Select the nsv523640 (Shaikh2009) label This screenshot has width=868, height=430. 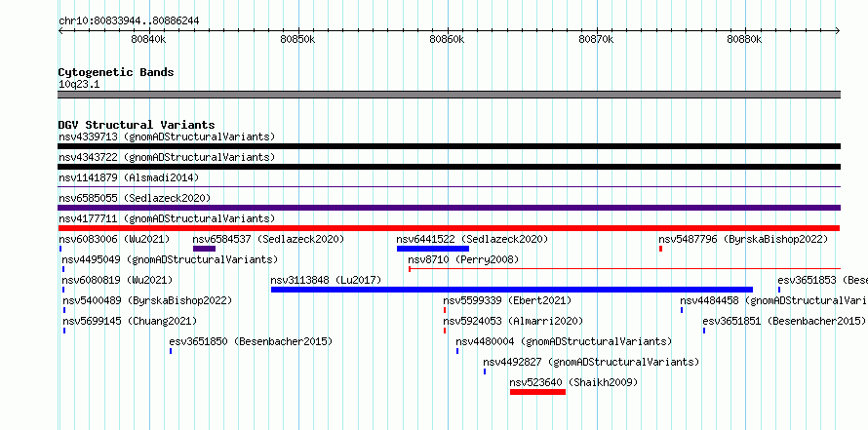[x=574, y=382]
